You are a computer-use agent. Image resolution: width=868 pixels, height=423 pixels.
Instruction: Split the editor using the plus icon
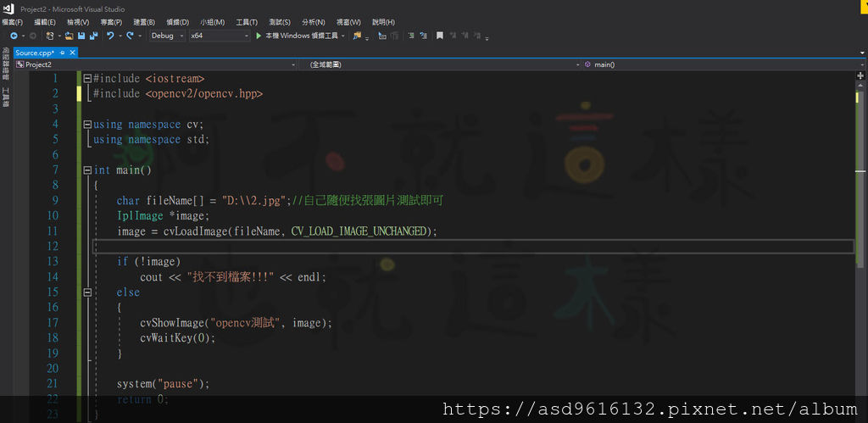[x=861, y=75]
